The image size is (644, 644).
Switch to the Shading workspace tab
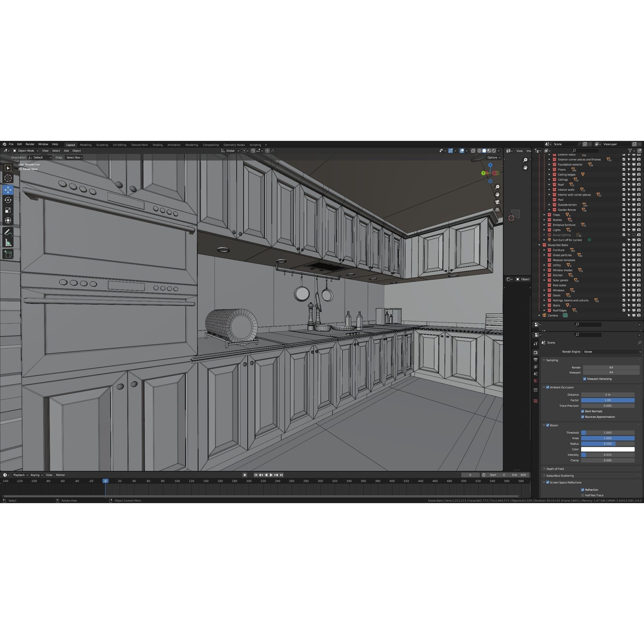pos(157,145)
